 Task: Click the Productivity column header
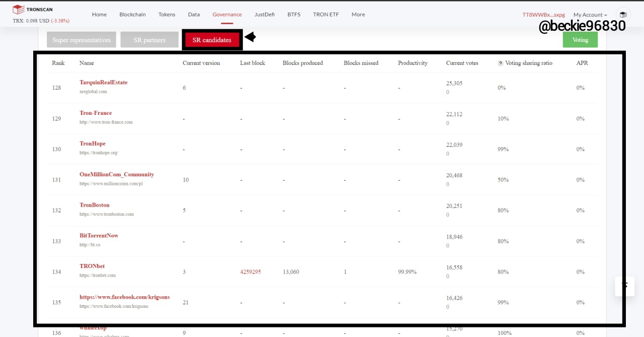click(413, 63)
